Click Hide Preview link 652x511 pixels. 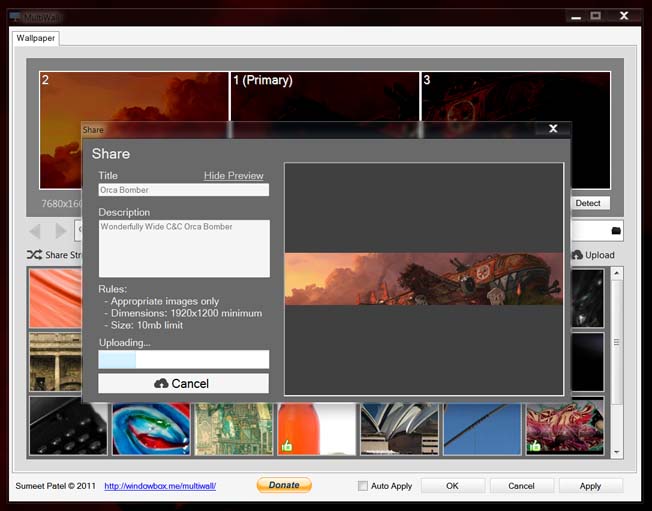pos(234,175)
